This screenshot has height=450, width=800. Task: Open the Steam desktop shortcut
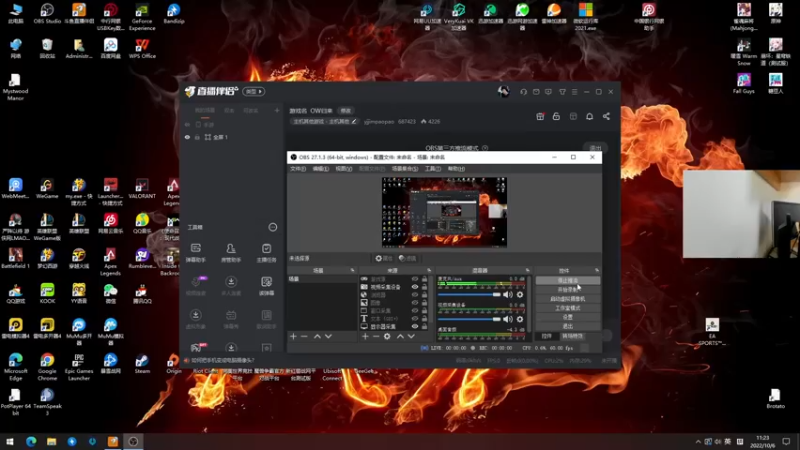[143, 362]
